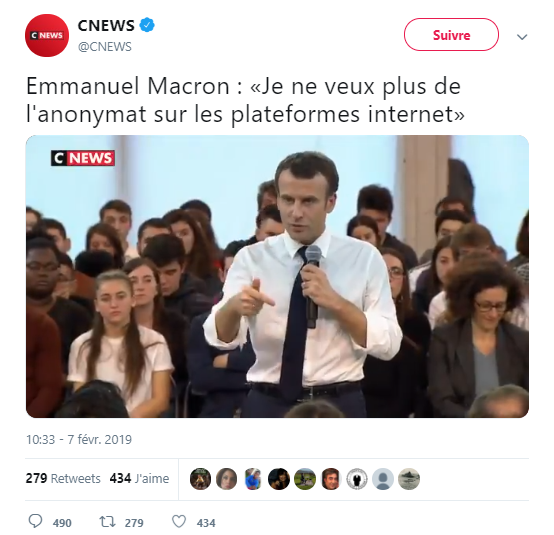Click the reply speech bubble icon

35,521
